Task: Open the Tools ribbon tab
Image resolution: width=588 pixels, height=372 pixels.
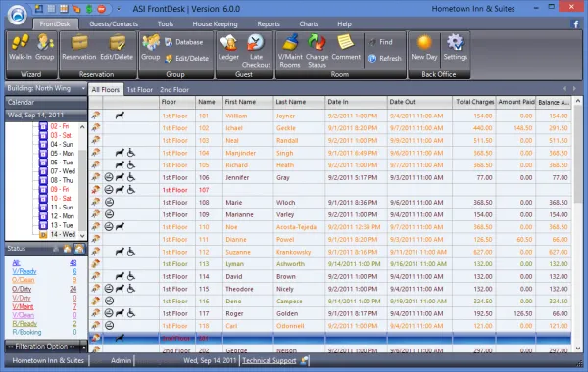Action: pos(166,23)
